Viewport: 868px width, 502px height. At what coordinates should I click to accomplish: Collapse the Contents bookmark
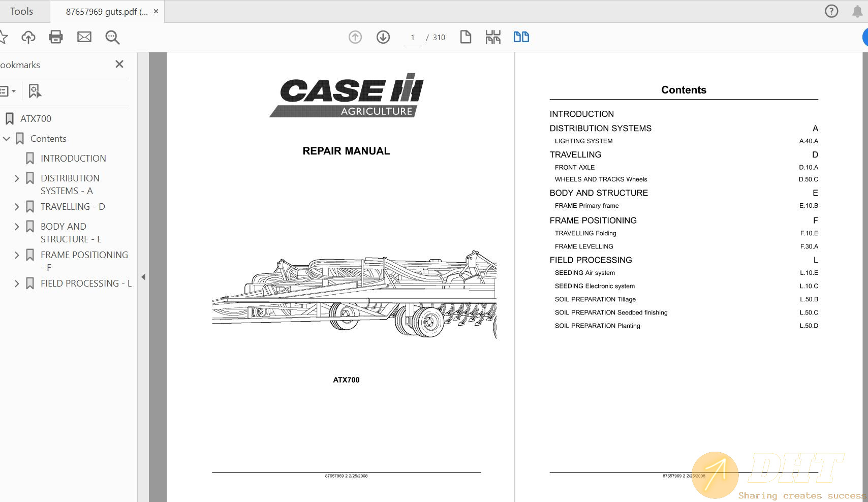tap(7, 139)
